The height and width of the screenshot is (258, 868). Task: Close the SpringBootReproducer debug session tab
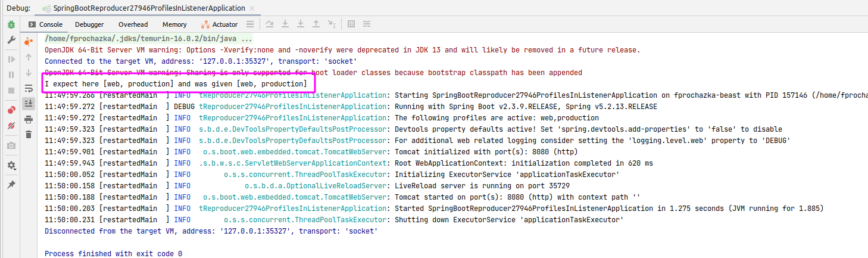click(x=252, y=8)
